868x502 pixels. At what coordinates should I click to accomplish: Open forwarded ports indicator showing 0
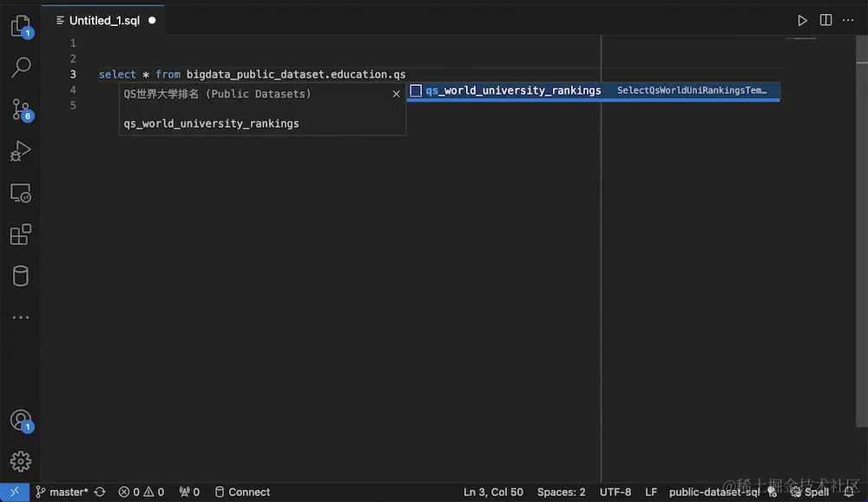[x=189, y=492]
